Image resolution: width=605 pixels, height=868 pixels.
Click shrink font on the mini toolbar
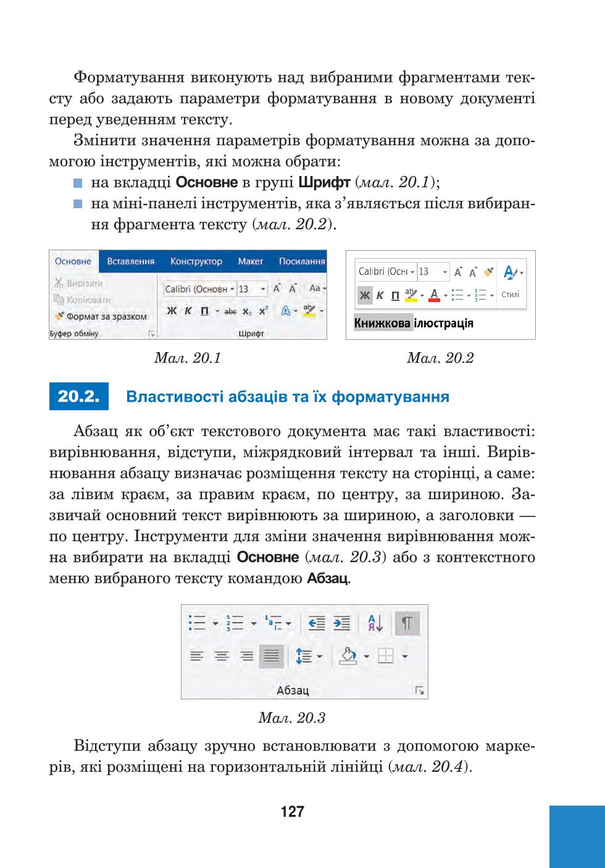point(473,272)
